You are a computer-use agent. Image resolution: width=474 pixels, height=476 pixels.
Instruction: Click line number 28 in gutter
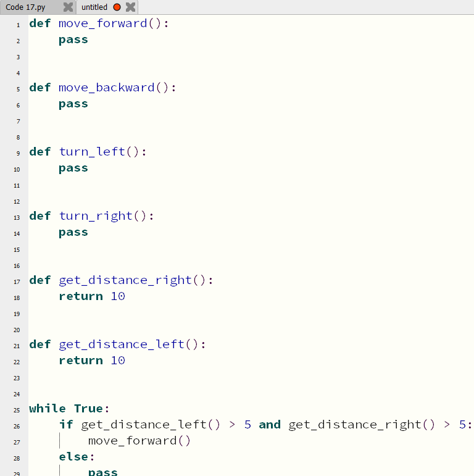click(17, 458)
